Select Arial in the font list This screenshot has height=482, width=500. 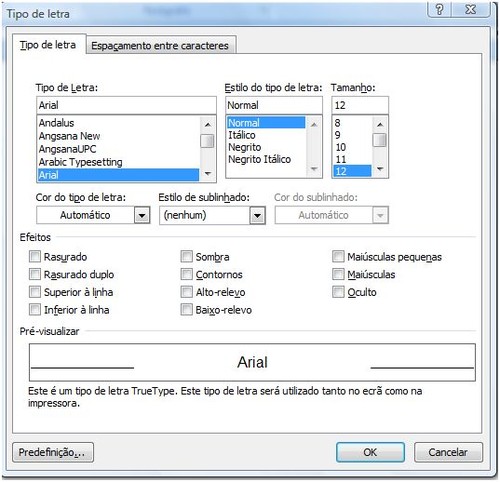pyautogui.click(x=118, y=175)
